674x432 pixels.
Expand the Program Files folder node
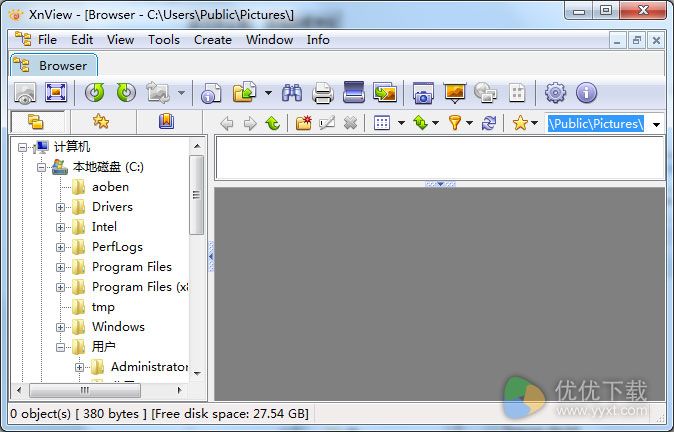coord(61,267)
